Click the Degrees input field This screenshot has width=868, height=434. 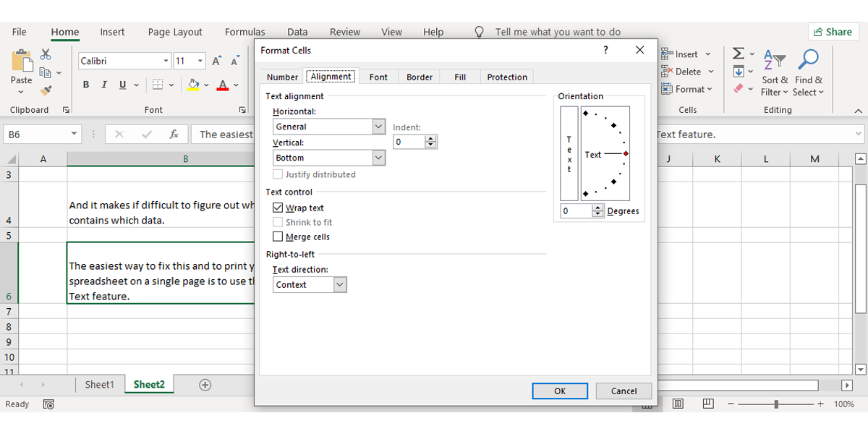click(576, 211)
